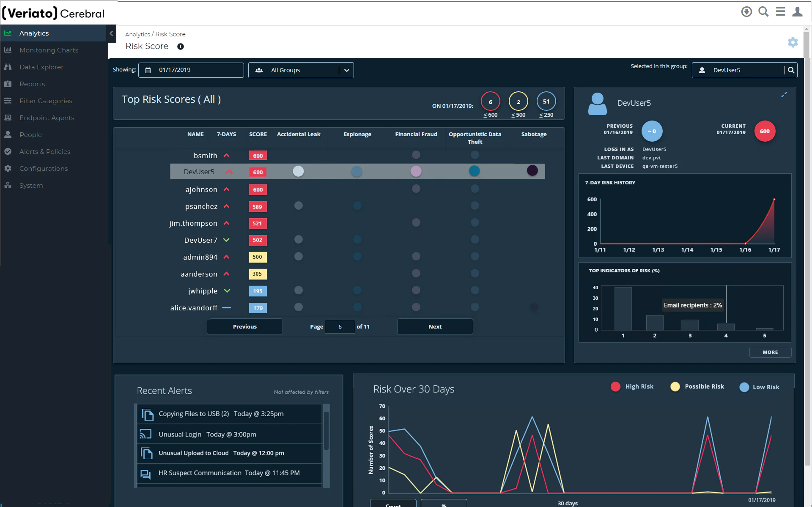Click the info icon beside Risk Score title
Screen dimensions: 812x507
tap(181, 47)
